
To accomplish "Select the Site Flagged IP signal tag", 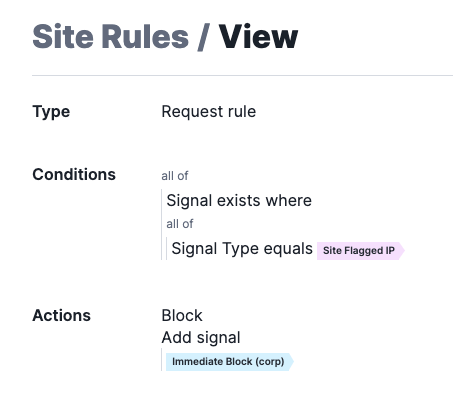I will click(360, 251).
